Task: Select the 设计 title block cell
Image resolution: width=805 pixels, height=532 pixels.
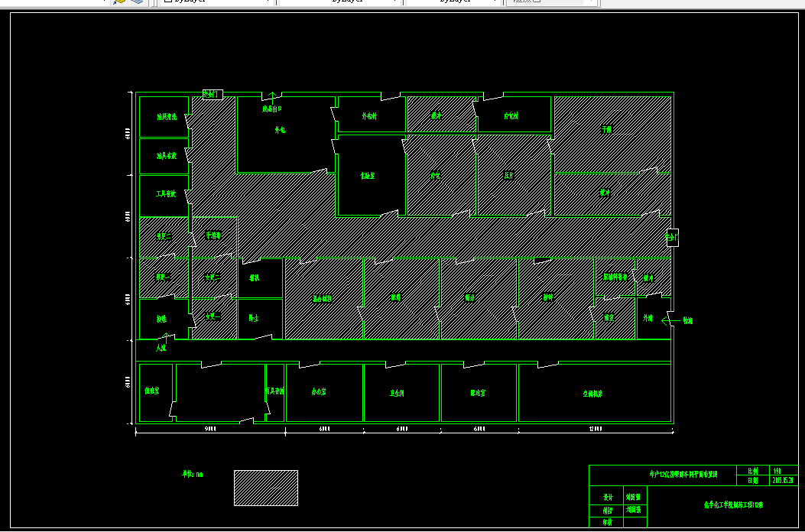Action: coord(607,497)
